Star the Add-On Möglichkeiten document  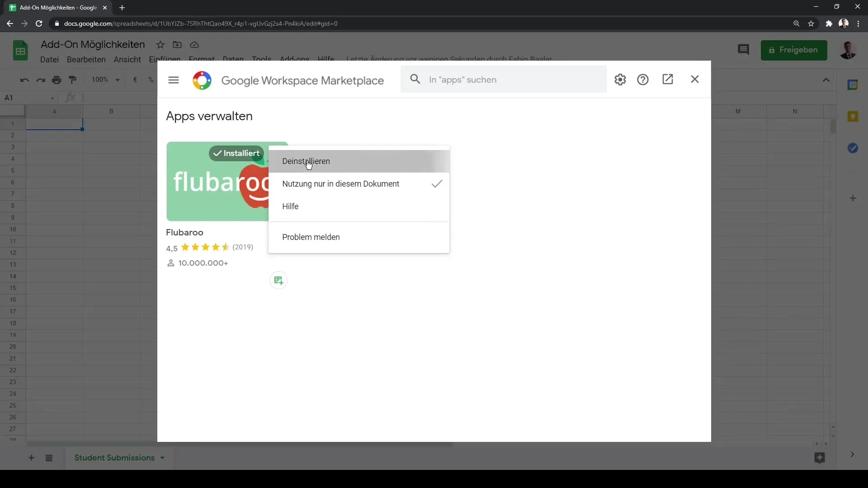tap(160, 45)
